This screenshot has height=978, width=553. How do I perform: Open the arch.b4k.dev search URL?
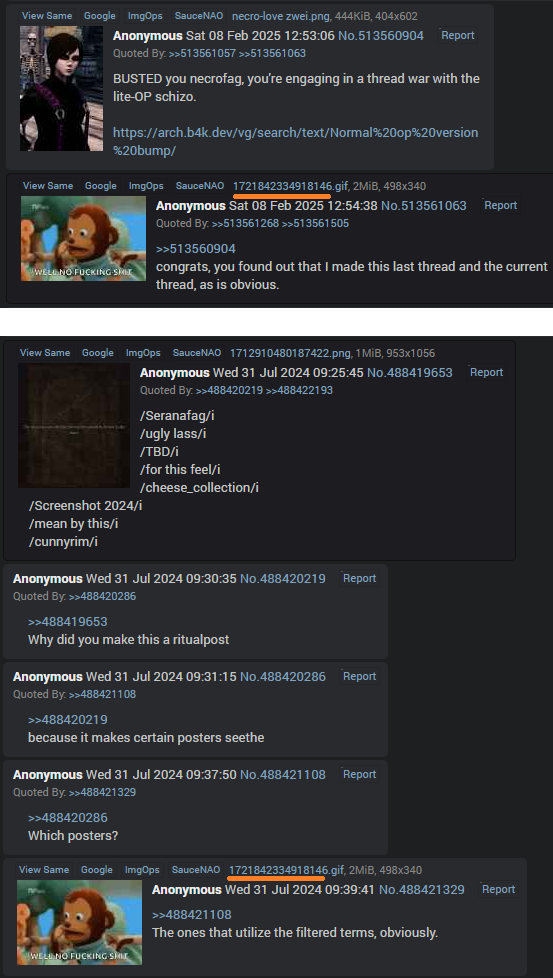pos(296,142)
